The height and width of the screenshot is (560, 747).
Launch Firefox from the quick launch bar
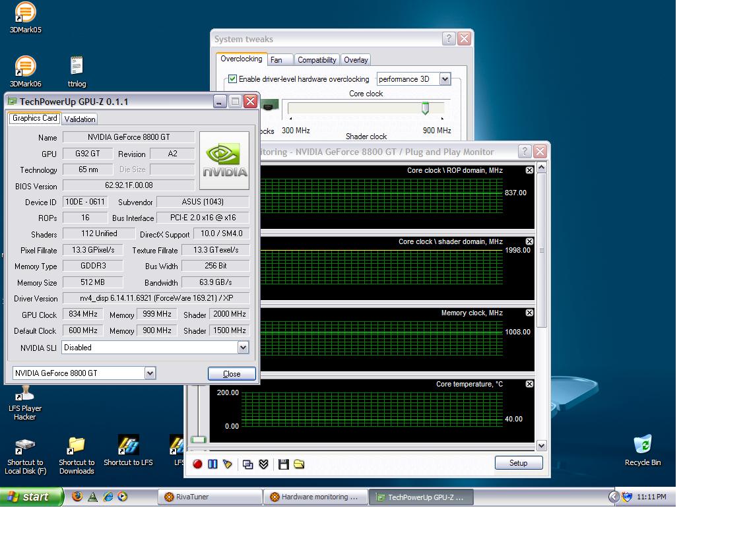pyautogui.click(x=77, y=496)
